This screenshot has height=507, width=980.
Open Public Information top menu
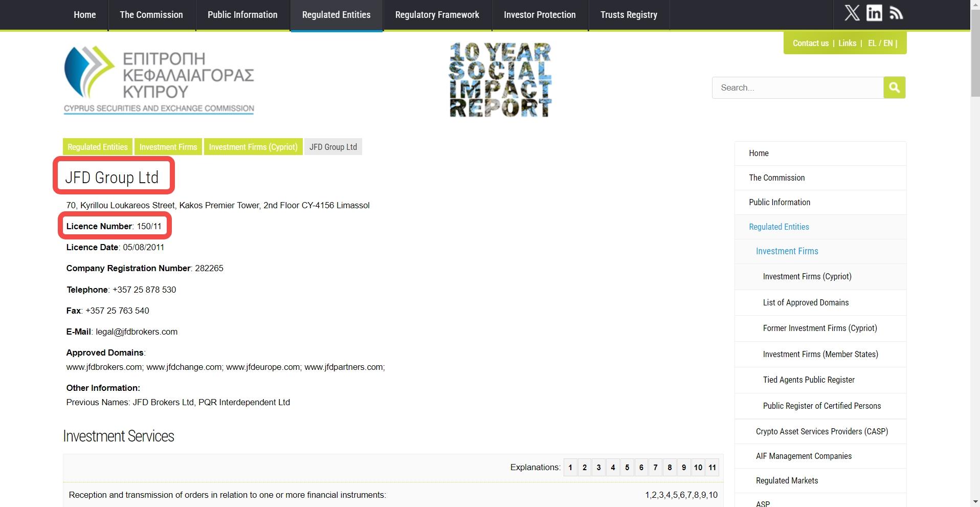coord(242,15)
